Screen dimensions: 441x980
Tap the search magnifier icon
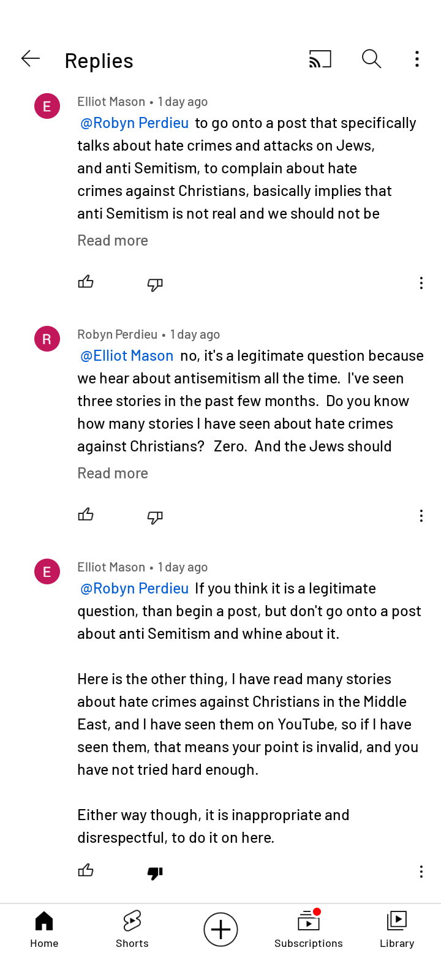(371, 59)
